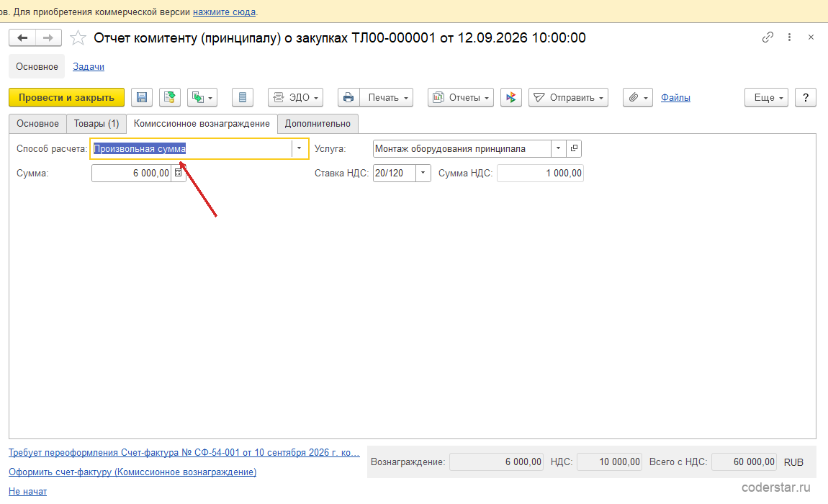
Task: Go back with the left arrow button
Action: tap(22, 37)
